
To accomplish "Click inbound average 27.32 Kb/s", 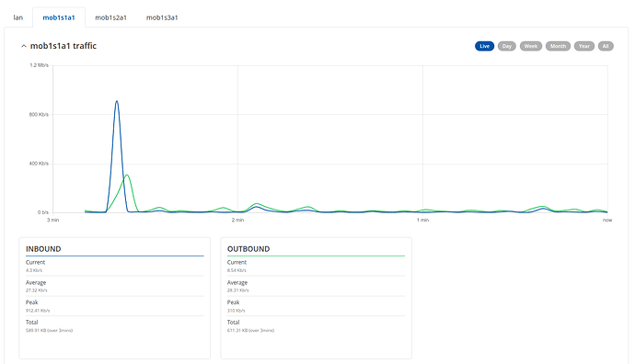I will click(37, 290).
